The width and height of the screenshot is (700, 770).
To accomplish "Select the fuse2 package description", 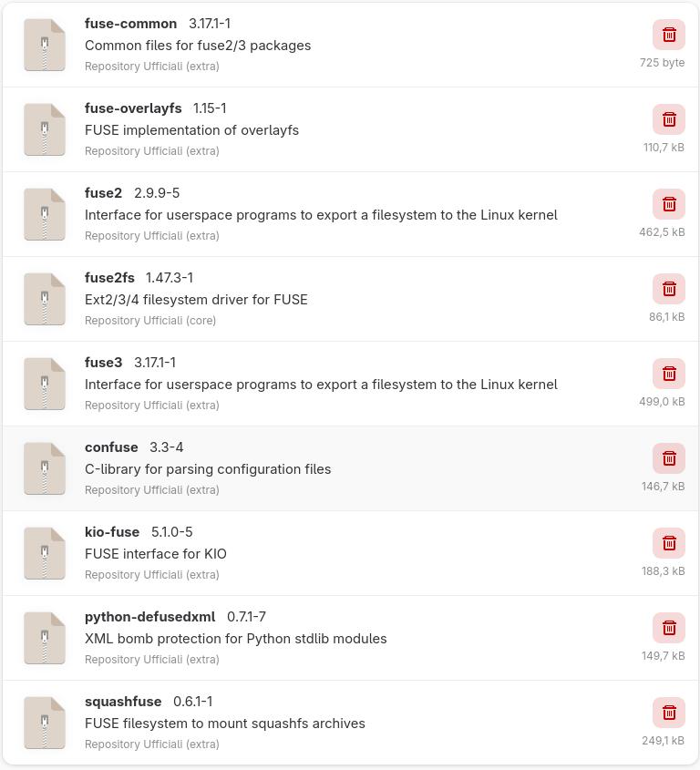I will tap(321, 215).
